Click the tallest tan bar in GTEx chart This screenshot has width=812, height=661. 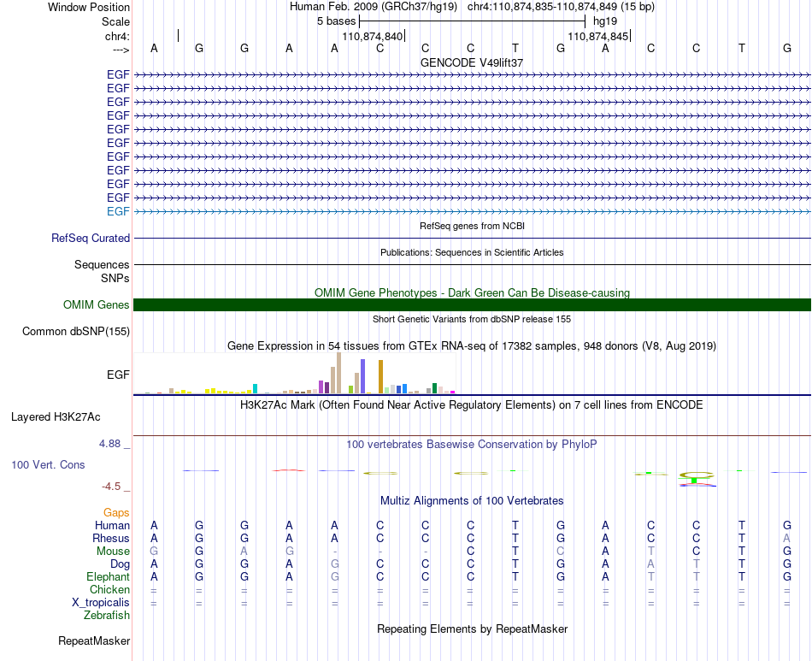point(338,373)
